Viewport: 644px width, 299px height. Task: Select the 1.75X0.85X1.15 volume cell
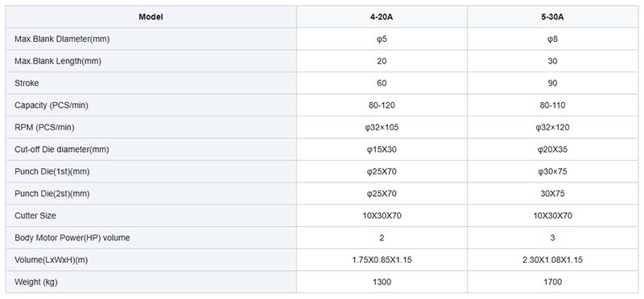point(382,260)
